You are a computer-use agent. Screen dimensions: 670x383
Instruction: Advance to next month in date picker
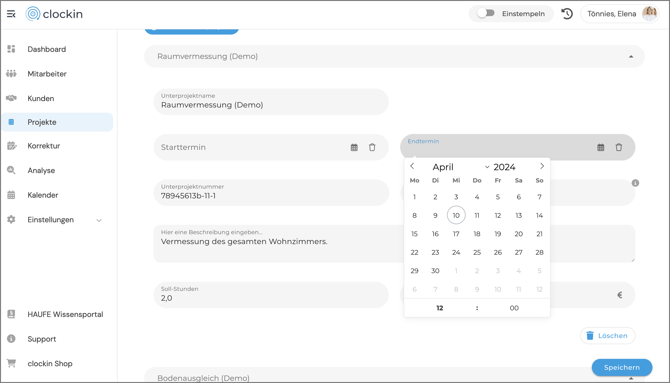tap(542, 166)
